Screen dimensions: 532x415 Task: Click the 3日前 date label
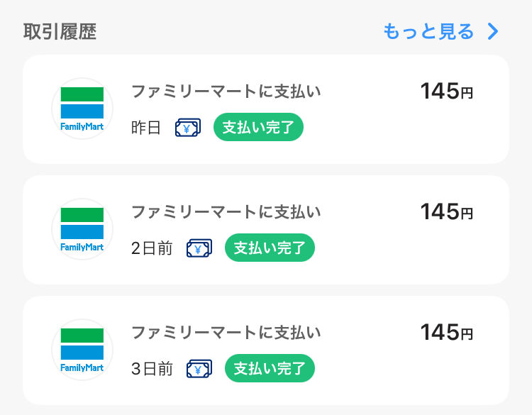pyautogui.click(x=152, y=368)
